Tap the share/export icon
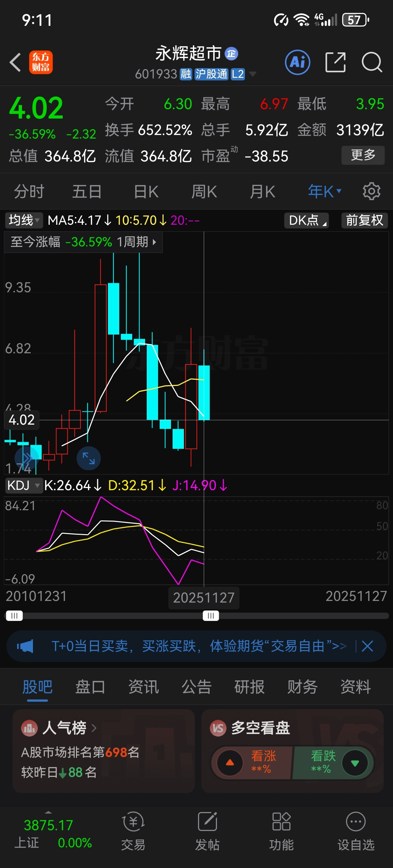The width and height of the screenshot is (393, 868). tap(335, 62)
